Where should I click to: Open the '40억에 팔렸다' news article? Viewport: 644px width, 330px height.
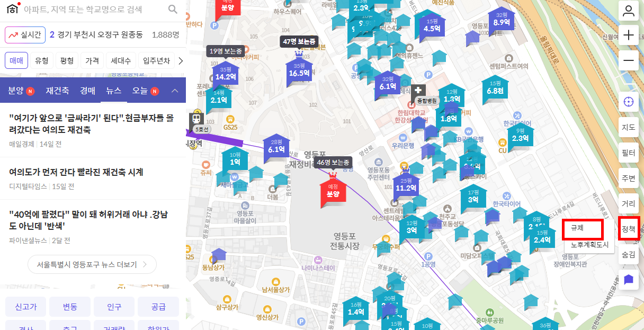pyautogui.click(x=93, y=227)
